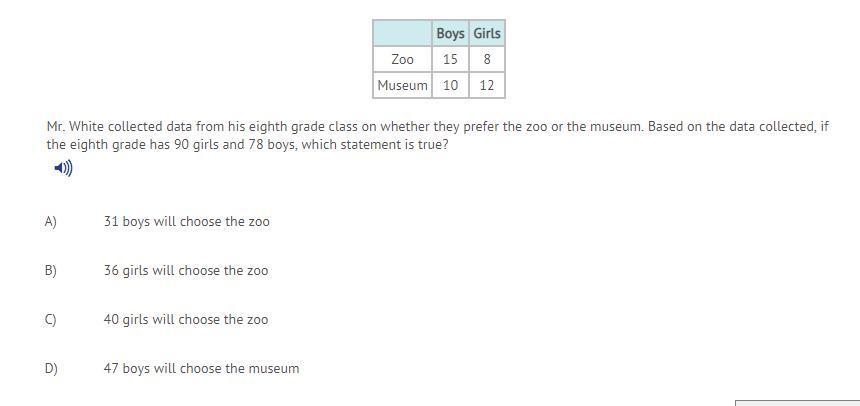Click the C) option letter
This screenshot has width=860, height=406.
(x=51, y=319)
